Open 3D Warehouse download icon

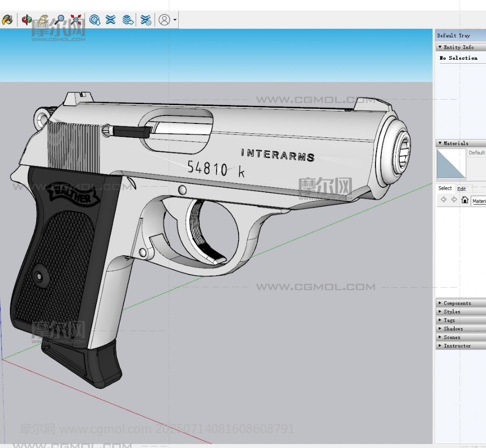coord(95,20)
